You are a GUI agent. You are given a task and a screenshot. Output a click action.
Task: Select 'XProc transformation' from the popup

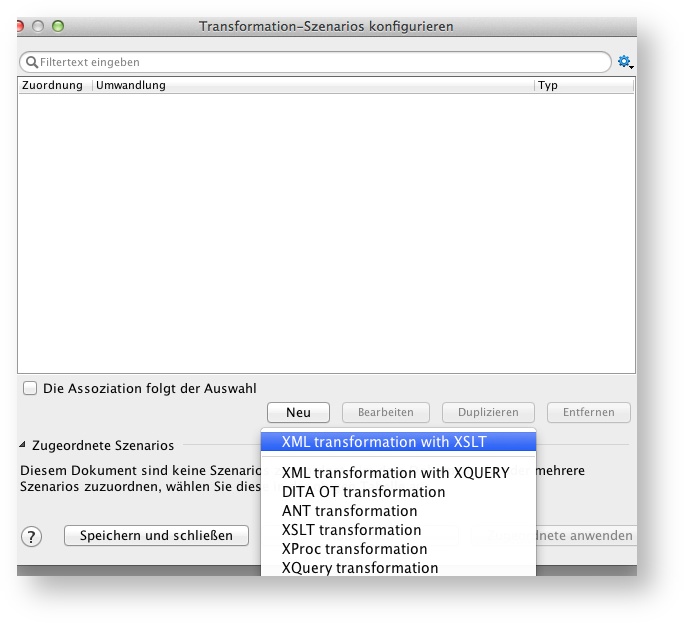pos(355,549)
